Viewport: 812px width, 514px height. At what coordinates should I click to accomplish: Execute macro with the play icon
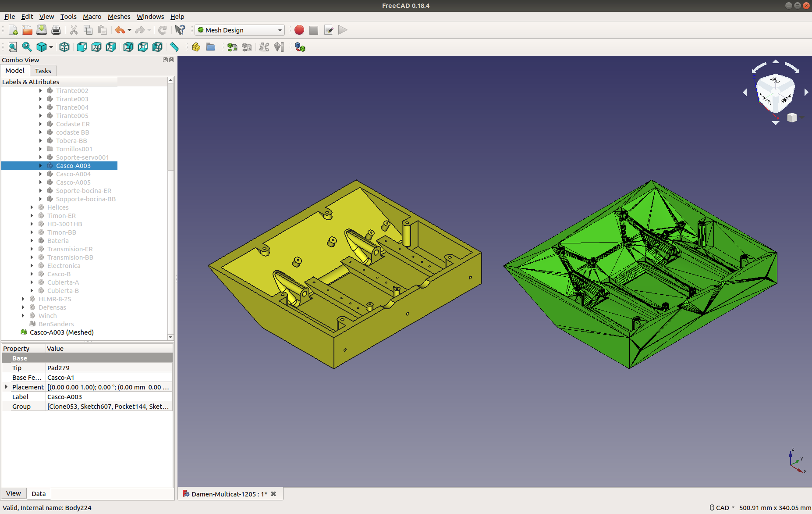343,30
